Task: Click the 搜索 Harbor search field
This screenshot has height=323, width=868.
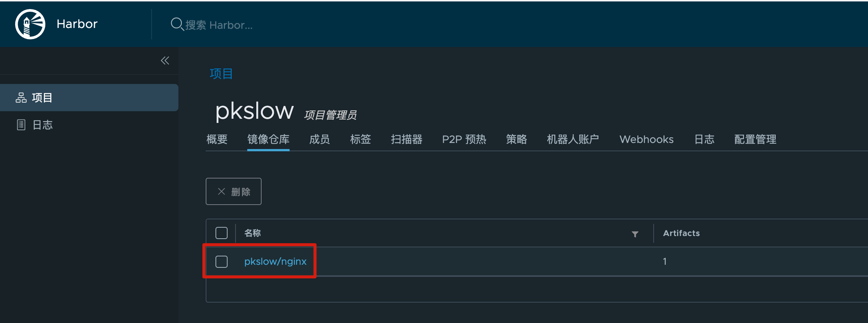Action: [219, 25]
